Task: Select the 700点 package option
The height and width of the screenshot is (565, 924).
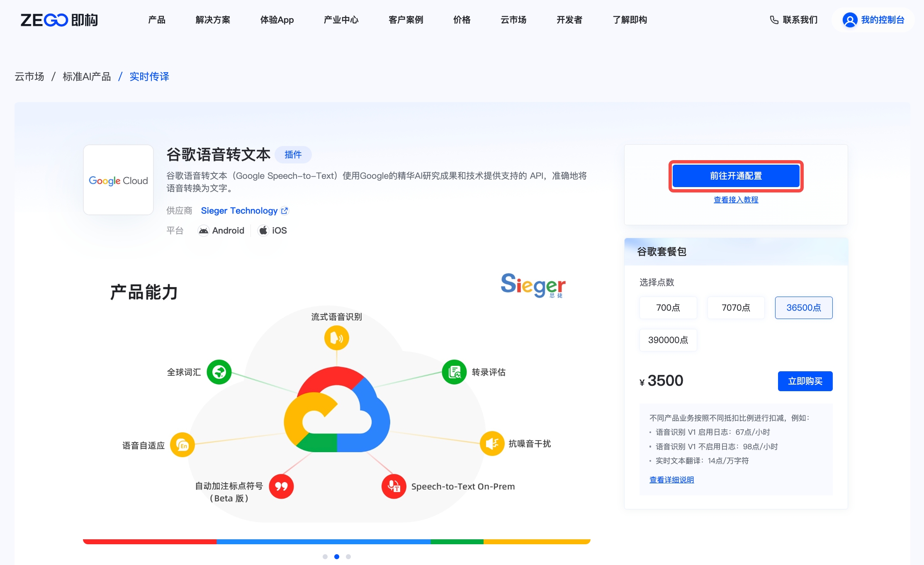Action: pos(668,308)
